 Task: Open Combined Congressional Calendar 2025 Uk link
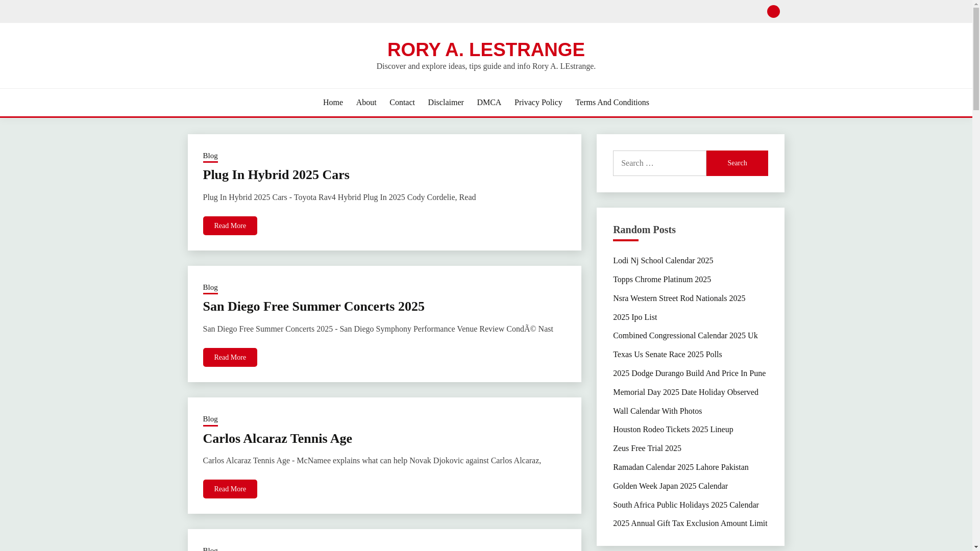click(x=685, y=336)
